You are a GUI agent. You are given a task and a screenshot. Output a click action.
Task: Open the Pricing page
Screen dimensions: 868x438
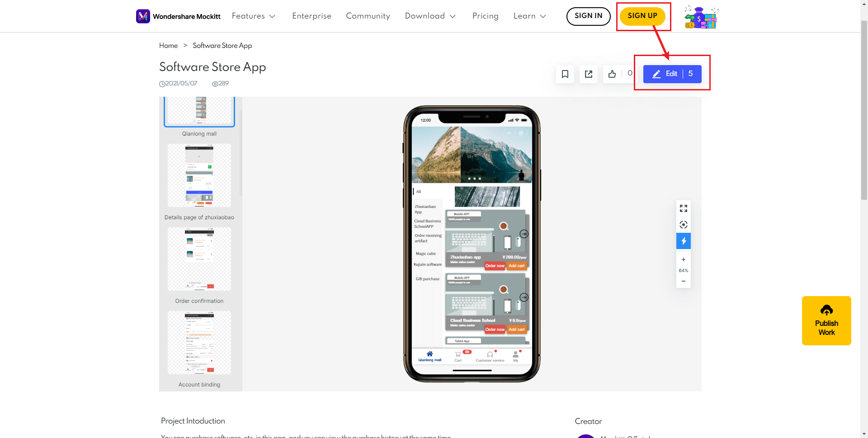[486, 16]
